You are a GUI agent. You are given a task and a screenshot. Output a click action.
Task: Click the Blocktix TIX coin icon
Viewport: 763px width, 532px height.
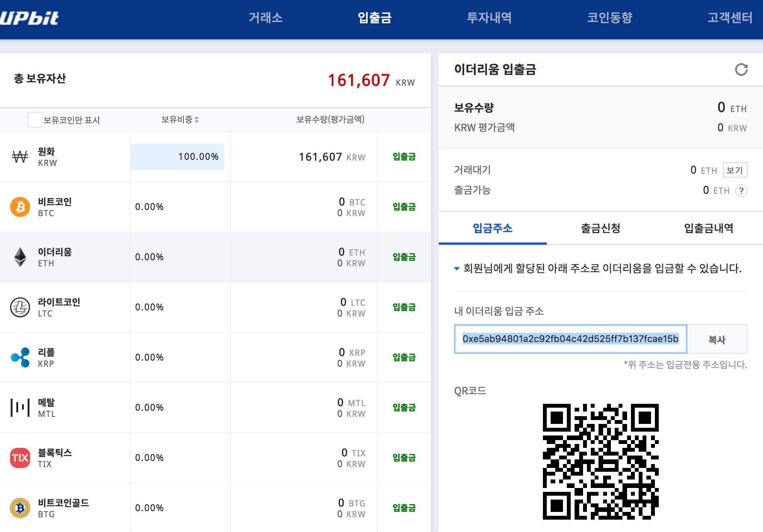(20, 458)
